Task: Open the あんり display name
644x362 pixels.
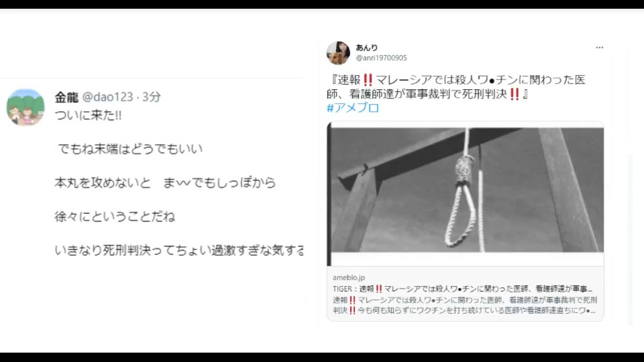Action: pyautogui.click(x=366, y=48)
